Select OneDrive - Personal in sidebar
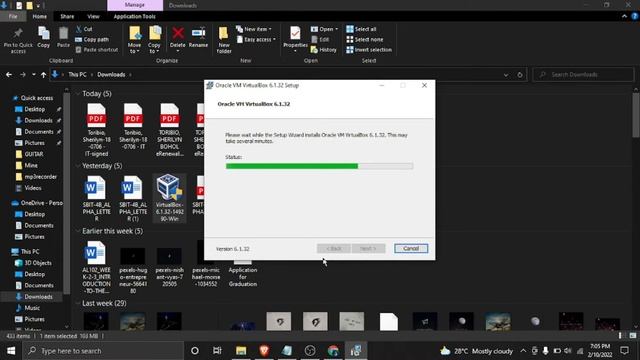 [x=38, y=203]
